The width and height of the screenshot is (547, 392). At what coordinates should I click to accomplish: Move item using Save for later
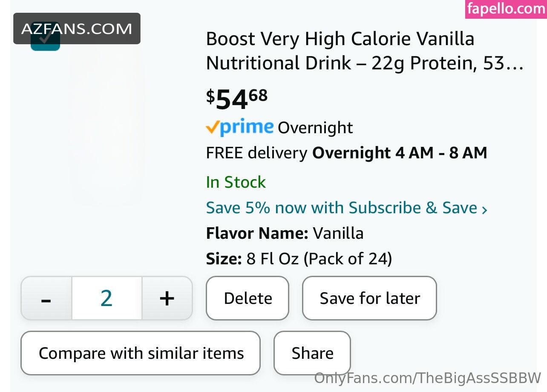(369, 298)
